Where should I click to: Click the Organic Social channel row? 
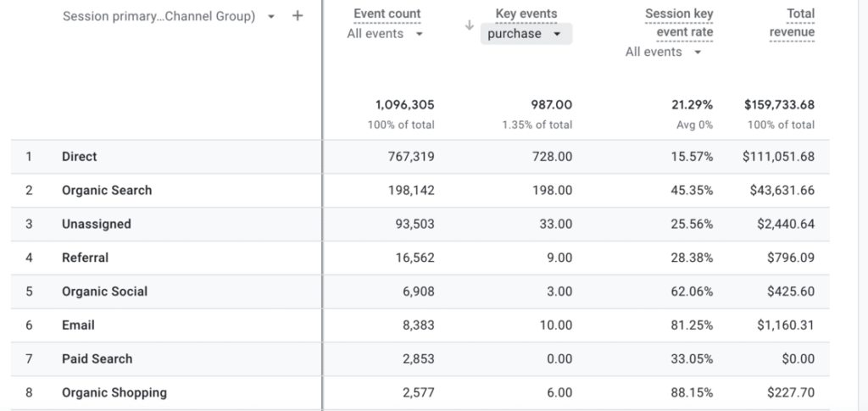[x=104, y=292]
